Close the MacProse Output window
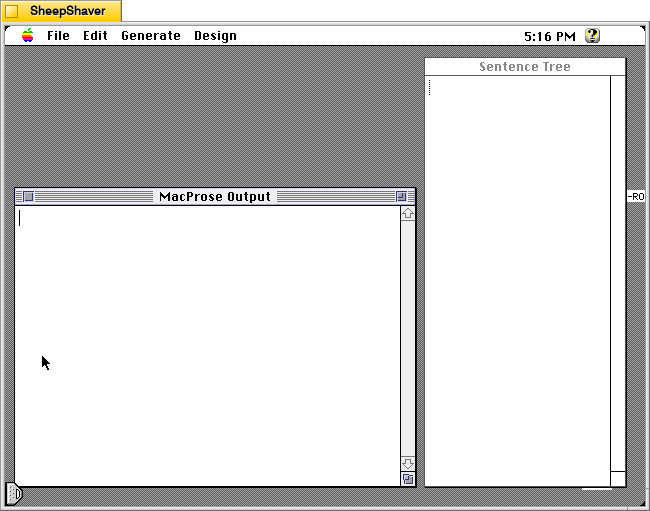650x511 pixels. pyautogui.click(x=28, y=196)
